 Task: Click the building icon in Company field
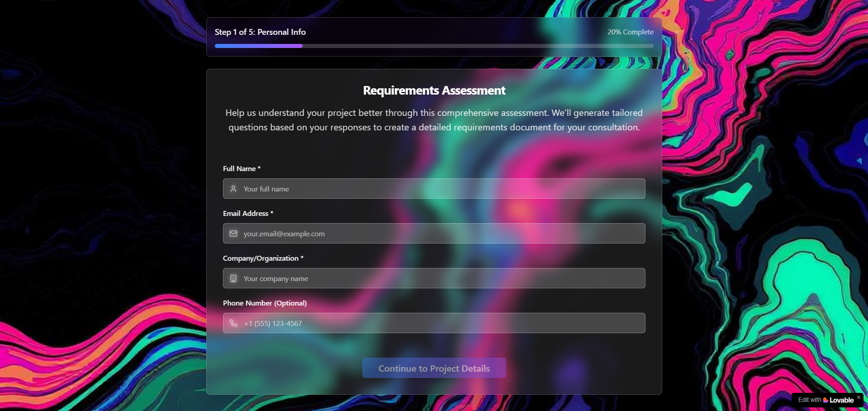[x=233, y=278]
